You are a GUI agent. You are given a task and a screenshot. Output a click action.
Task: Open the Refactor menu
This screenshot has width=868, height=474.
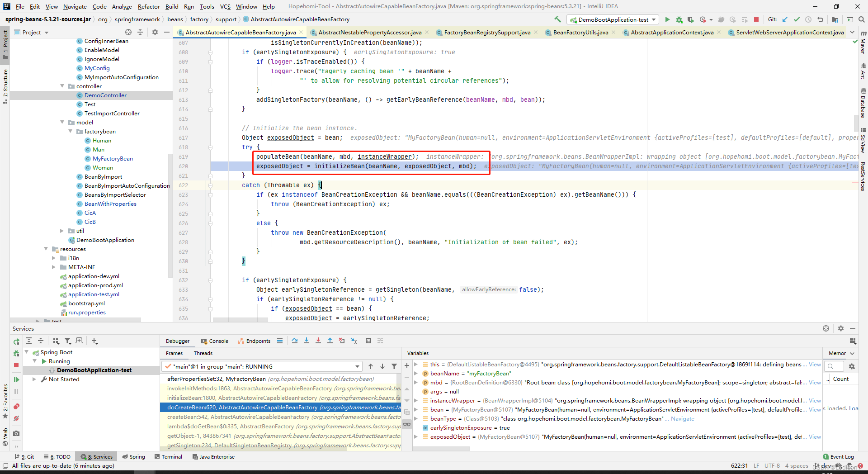[x=149, y=6]
